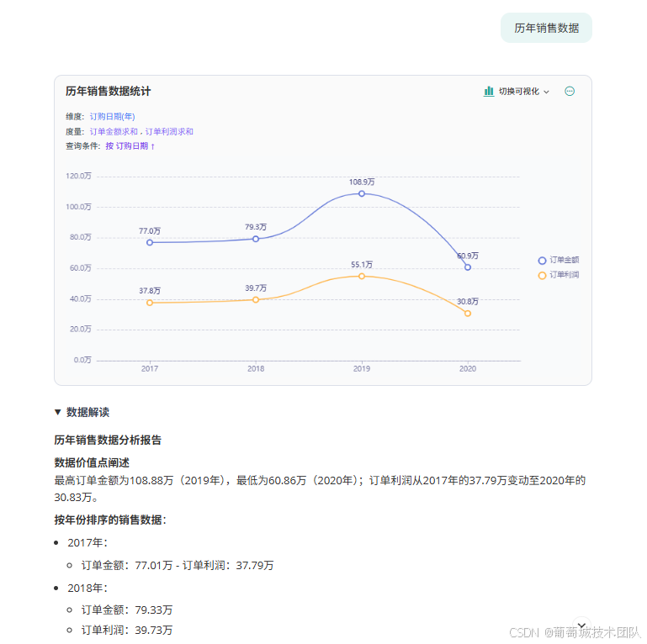Click the 历年销售数据分析报告 heading
Screen dimensions: 647x644
(x=108, y=440)
